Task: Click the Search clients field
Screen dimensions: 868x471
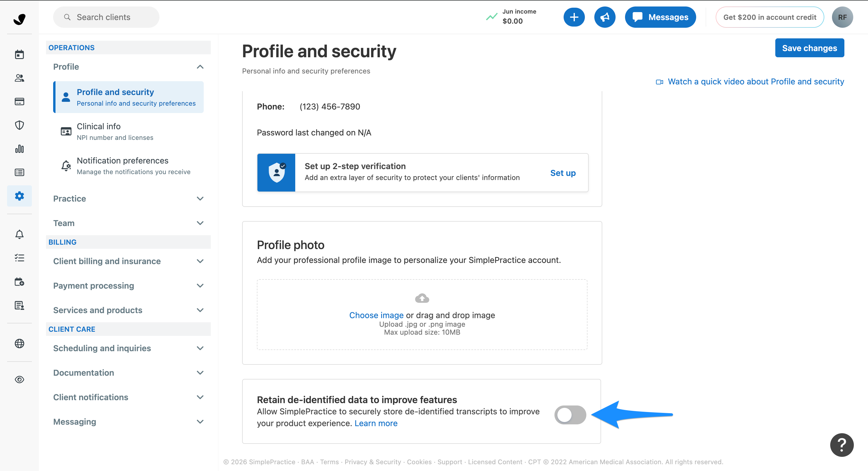Action: click(106, 17)
